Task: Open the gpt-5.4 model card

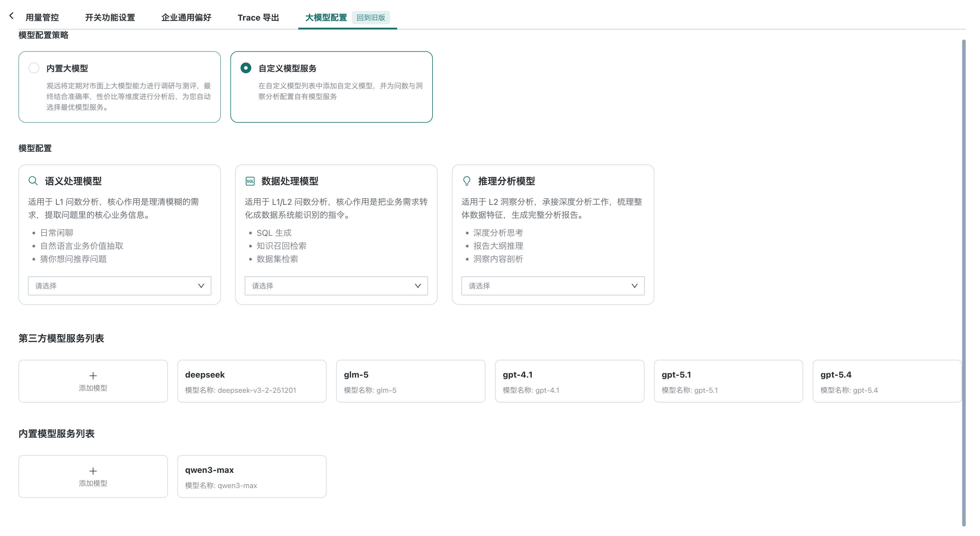Action: click(887, 381)
